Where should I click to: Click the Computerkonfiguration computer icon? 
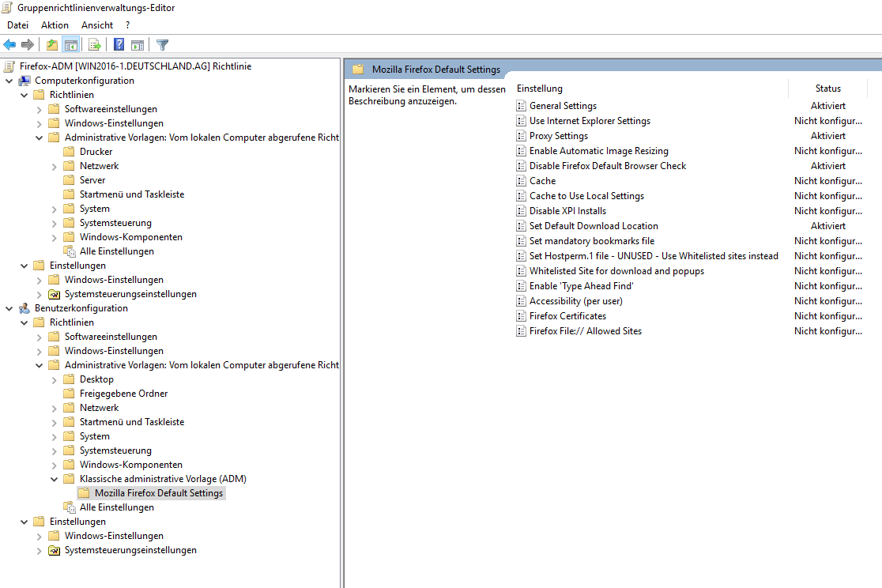click(x=24, y=81)
